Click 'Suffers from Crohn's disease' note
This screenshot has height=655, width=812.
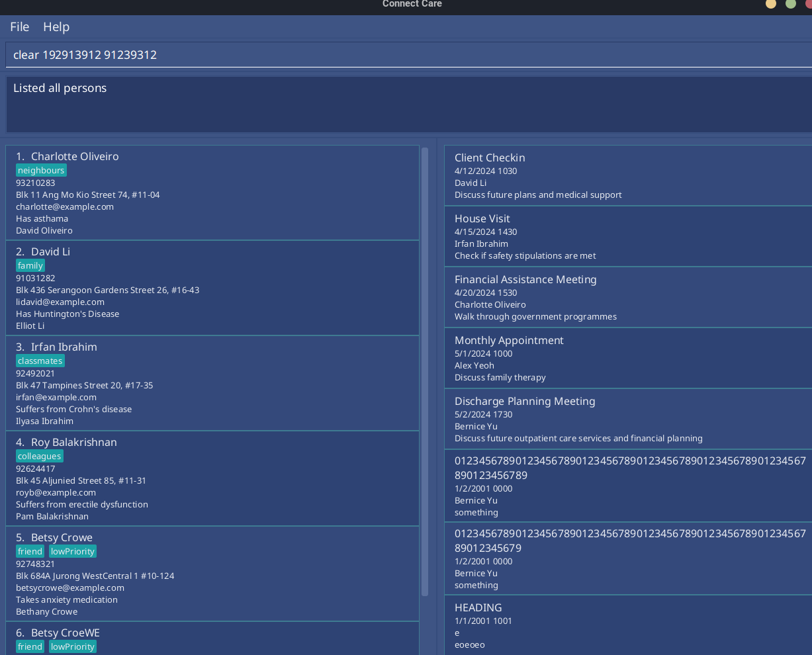click(x=73, y=409)
